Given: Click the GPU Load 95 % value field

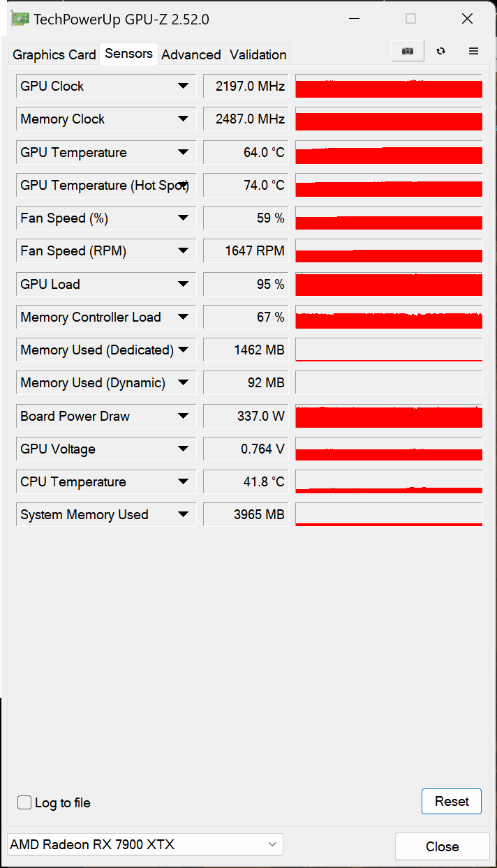Looking at the screenshot, I should [x=246, y=284].
